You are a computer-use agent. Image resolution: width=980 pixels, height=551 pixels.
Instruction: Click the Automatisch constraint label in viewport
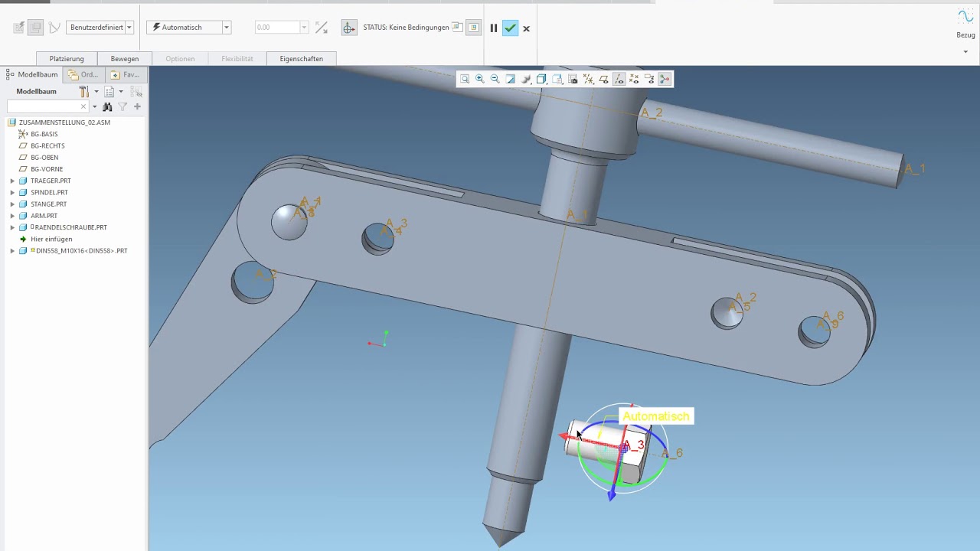point(655,416)
